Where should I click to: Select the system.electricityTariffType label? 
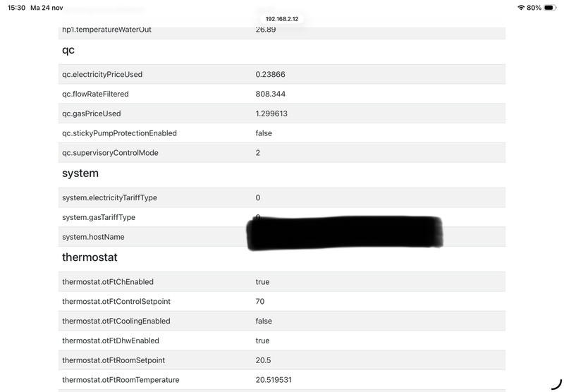click(x=109, y=197)
